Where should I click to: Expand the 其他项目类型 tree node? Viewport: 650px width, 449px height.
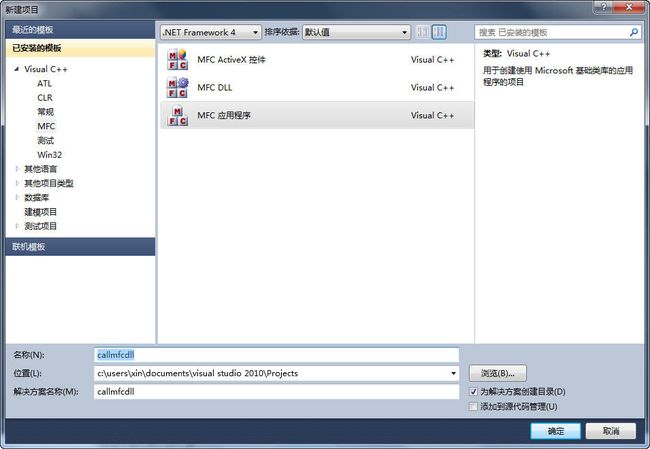click(x=17, y=183)
